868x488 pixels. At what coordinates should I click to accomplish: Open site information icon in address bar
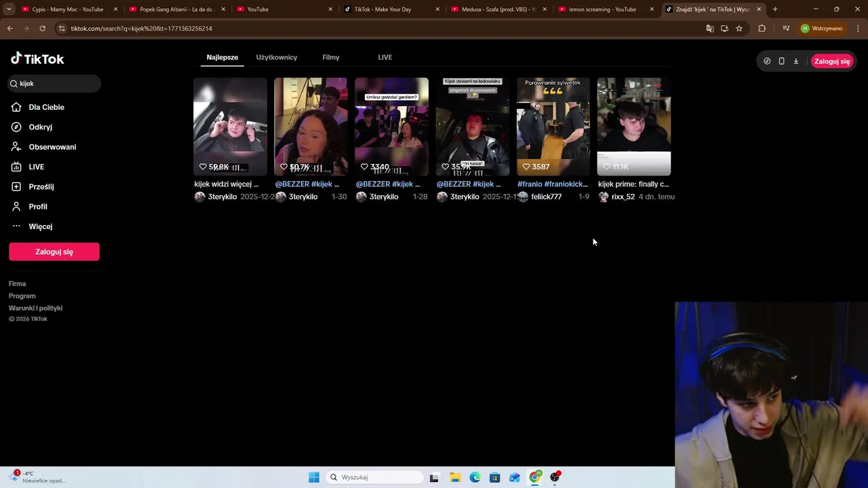tap(62, 28)
